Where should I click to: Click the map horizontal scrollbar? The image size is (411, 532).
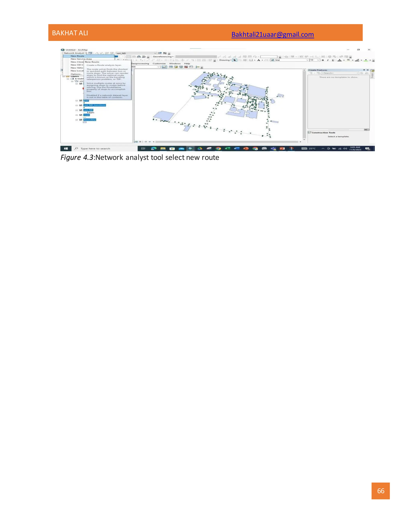(227, 142)
